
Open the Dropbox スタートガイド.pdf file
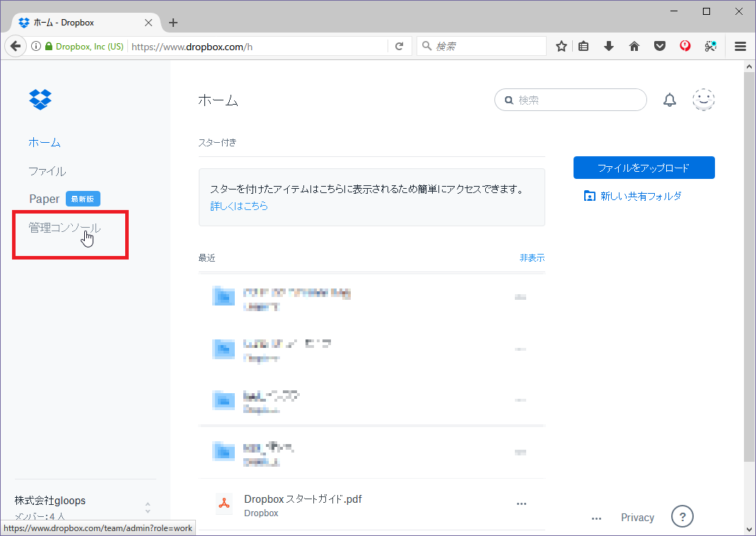pos(303,499)
